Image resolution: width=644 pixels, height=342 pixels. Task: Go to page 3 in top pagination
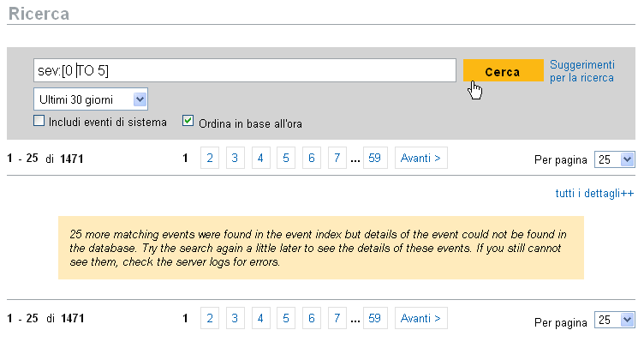[235, 158]
